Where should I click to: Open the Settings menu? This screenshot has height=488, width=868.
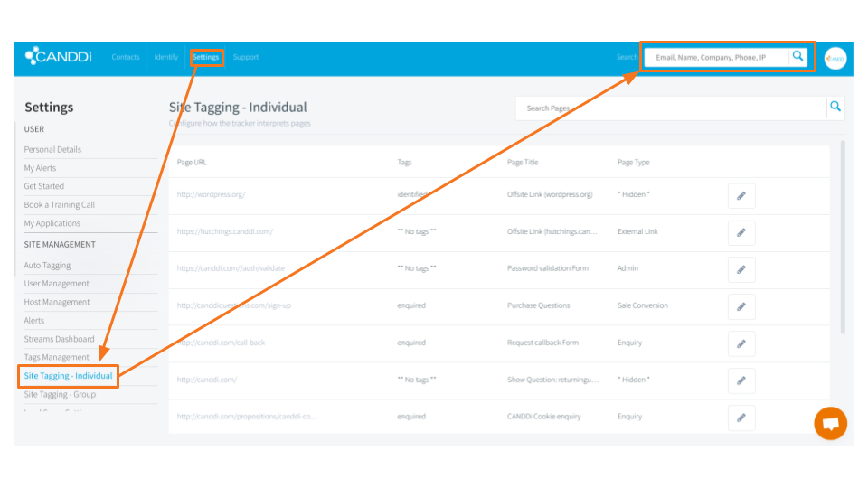click(x=206, y=57)
